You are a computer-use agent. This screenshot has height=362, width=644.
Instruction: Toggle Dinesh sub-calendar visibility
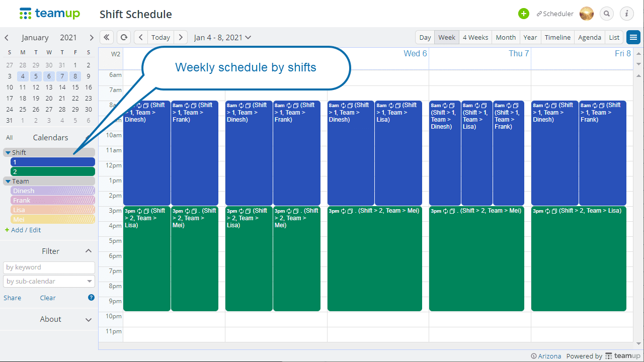[x=53, y=191]
